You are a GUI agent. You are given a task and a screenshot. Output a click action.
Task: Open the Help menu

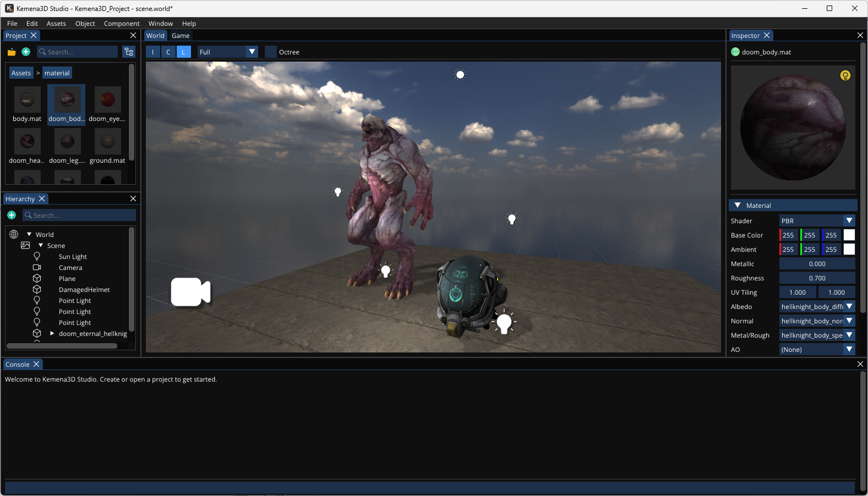coord(189,24)
